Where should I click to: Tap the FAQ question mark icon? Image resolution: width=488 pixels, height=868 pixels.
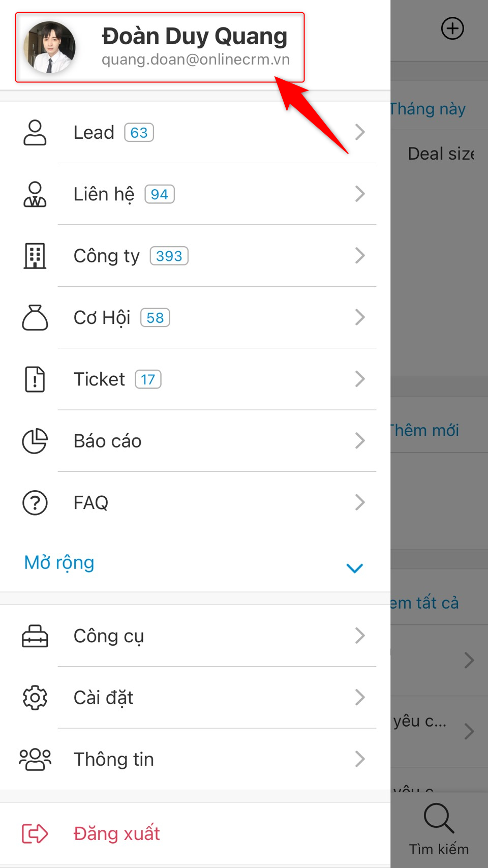35,503
